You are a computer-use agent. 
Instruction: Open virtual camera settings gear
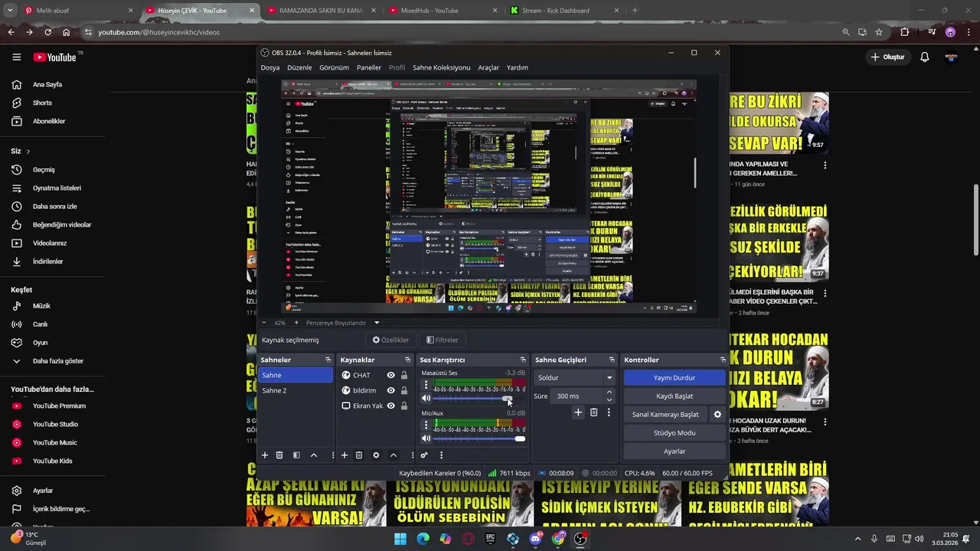pyautogui.click(x=717, y=415)
